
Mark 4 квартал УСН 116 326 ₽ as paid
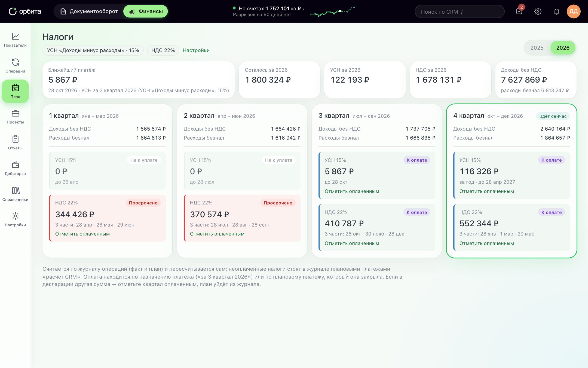pos(486,191)
